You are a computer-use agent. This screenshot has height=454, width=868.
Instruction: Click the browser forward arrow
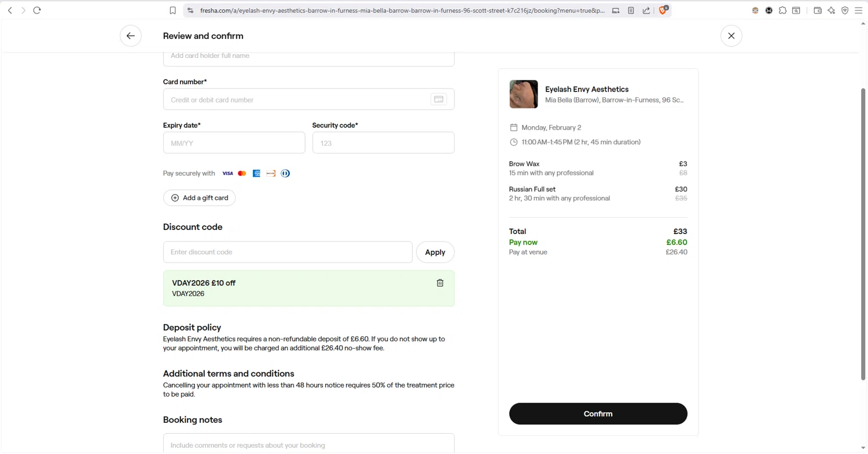click(x=23, y=10)
